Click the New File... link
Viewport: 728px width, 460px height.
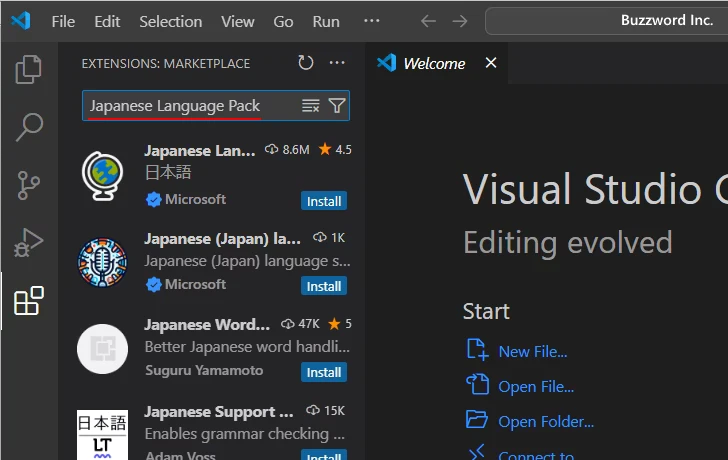coord(532,351)
